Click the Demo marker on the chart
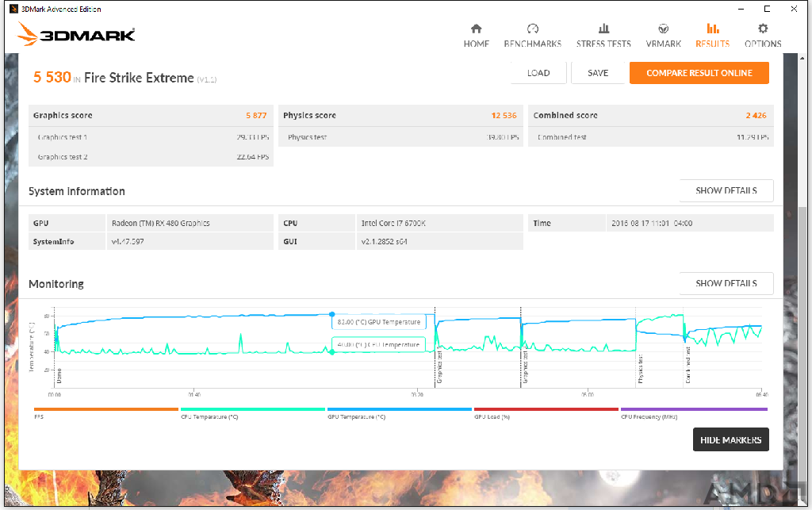 pyautogui.click(x=59, y=376)
